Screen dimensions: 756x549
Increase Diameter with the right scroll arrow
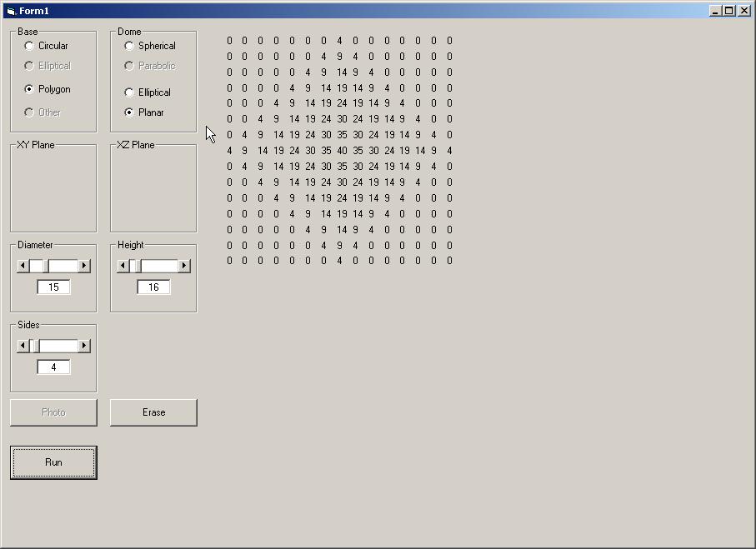tap(84, 266)
